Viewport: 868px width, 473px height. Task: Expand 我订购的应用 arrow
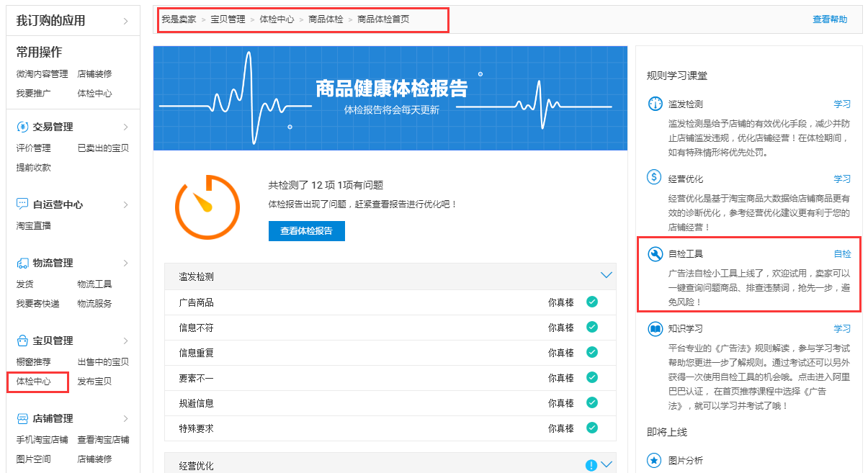point(125,21)
